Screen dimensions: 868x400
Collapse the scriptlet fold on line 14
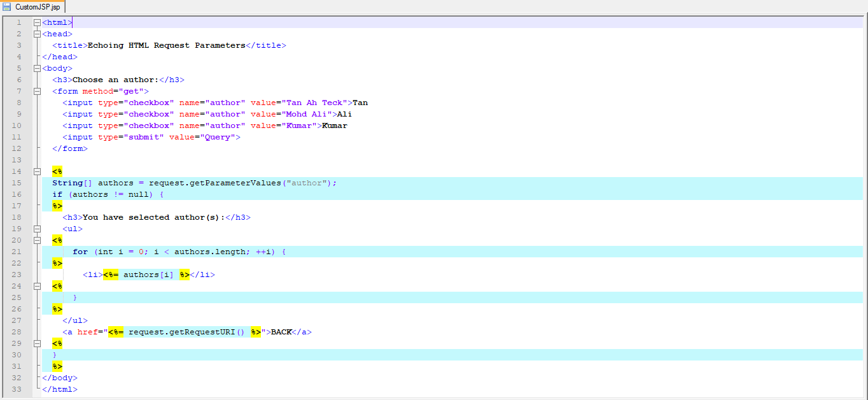(37, 171)
